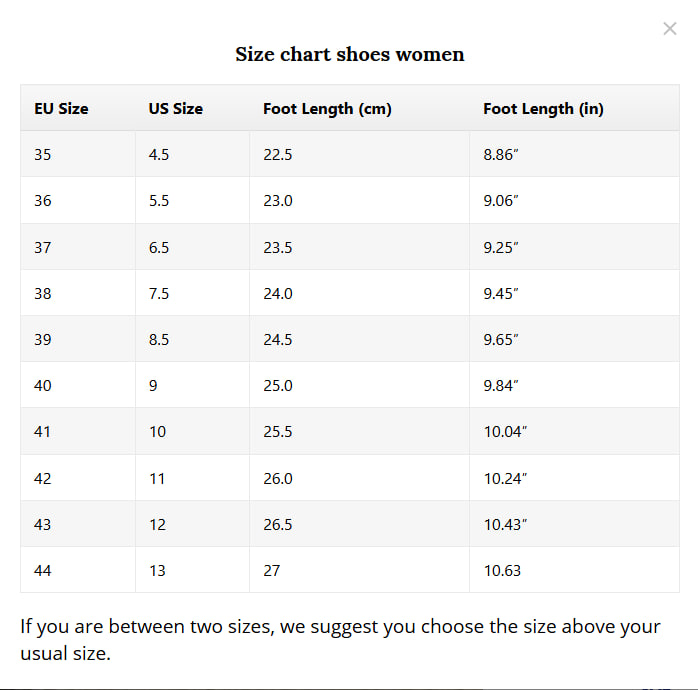698x690 pixels.
Task: Select the 26.5 cm foot length cell
Action: [278, 525]
